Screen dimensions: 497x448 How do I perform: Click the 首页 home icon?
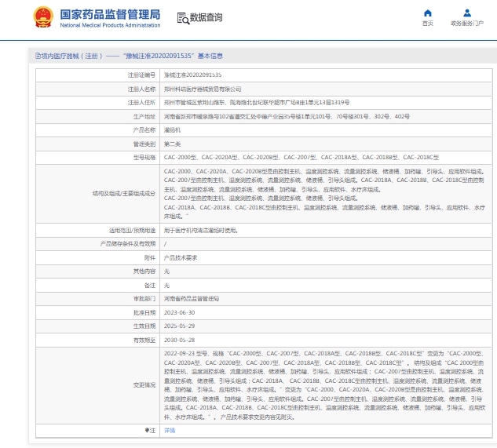[x=427, y=13]
